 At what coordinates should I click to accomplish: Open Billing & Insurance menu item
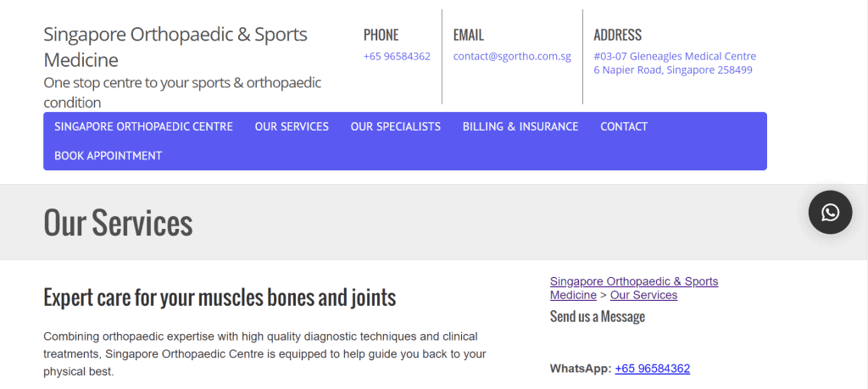pos(520,127)
